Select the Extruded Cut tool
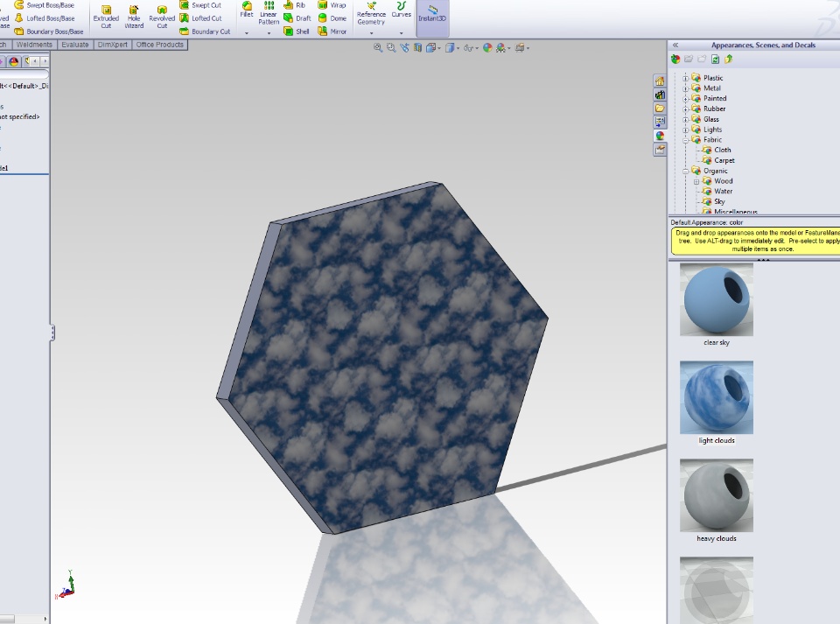This screenshot has height=624, width=840. (x=106, y=18)
